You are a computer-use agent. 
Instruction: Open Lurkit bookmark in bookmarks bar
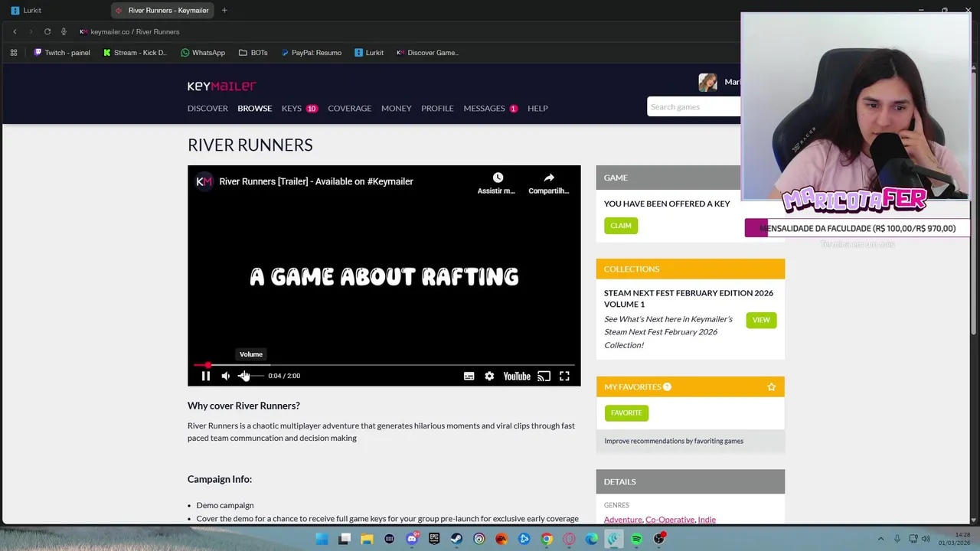[x=369, y=53]
